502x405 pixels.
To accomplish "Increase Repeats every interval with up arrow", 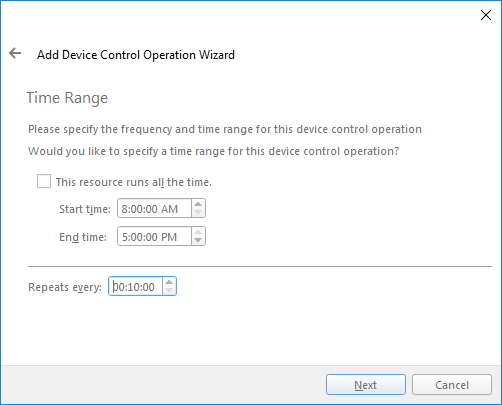I will click(169, 282).
